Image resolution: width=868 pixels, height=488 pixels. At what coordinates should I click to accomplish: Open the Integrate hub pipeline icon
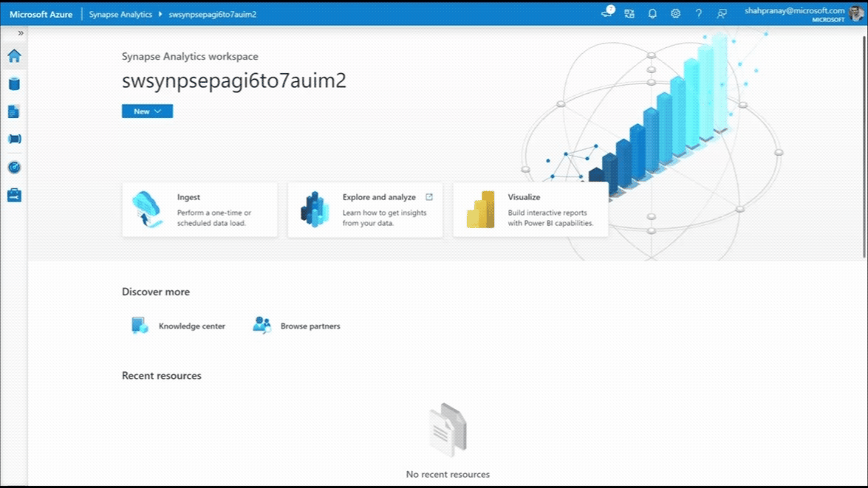coord(14,139)
